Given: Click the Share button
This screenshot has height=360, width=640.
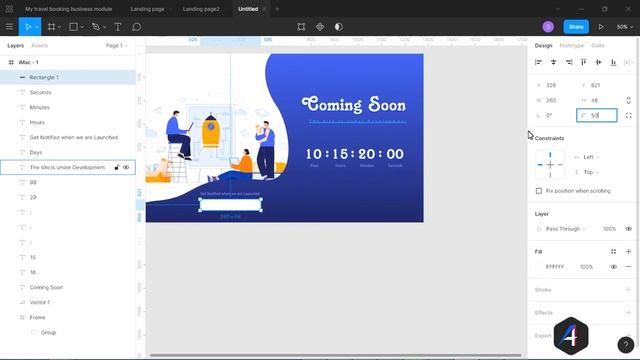Looking at the screenshot, I should click(x=576, y=27).
